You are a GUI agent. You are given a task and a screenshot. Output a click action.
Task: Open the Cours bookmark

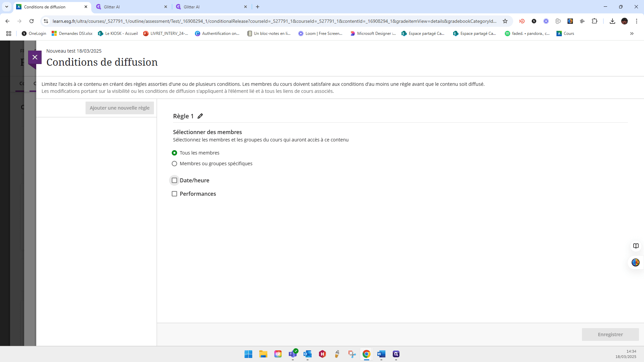[565, 34]
